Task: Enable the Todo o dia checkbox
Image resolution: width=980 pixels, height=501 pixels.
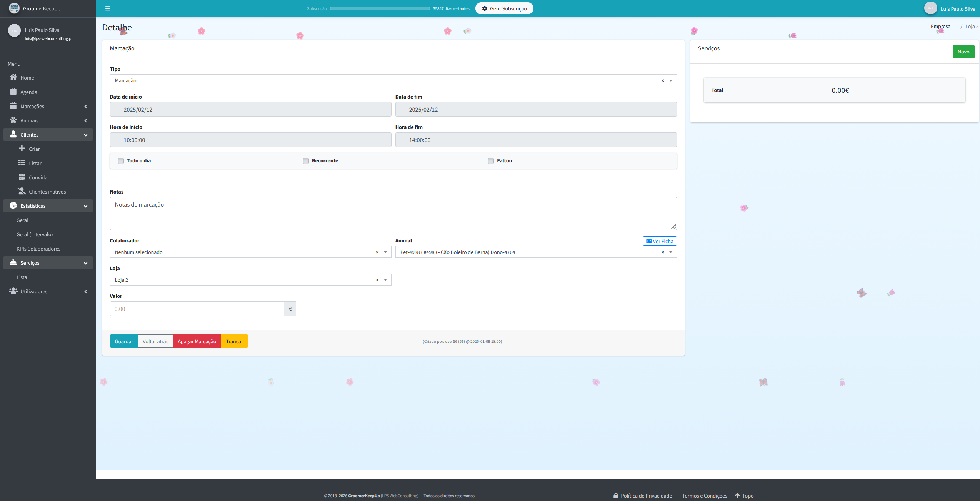Action: 121,160
